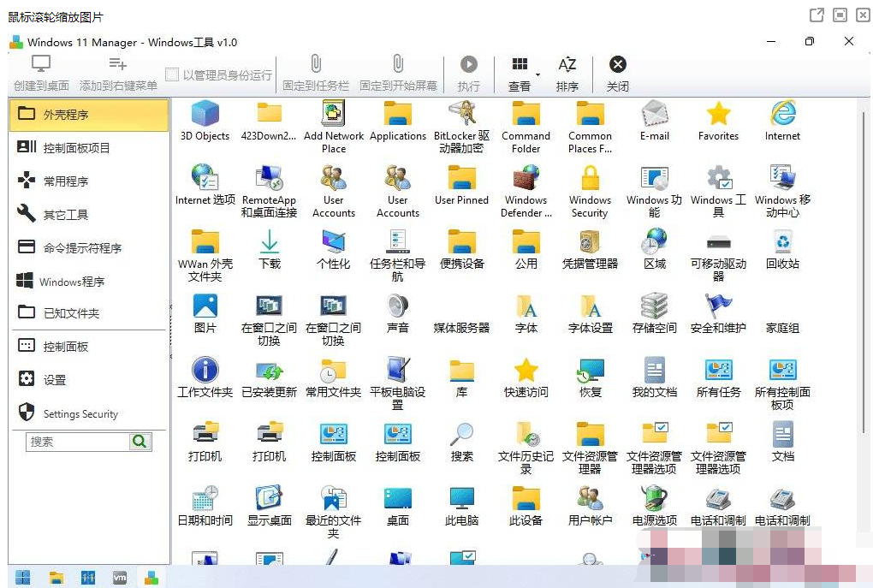This screenshot has width=873, height=588.
Task: Click 固定到任务栏 toolbar button
Action: tap(316, 73)
